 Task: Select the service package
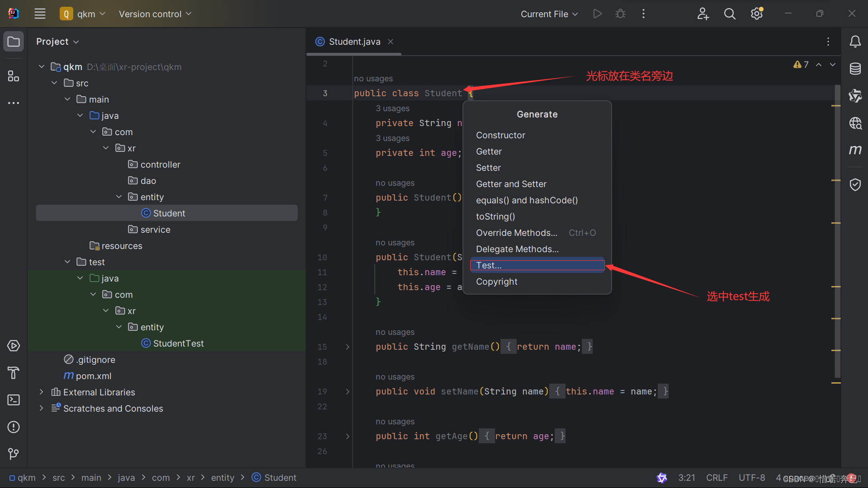pos(149,230)
